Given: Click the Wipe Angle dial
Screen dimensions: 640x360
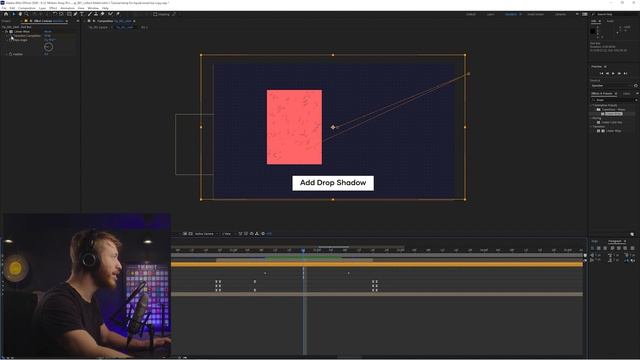Looking at the screenshot, I should click(x=48, y=47).
